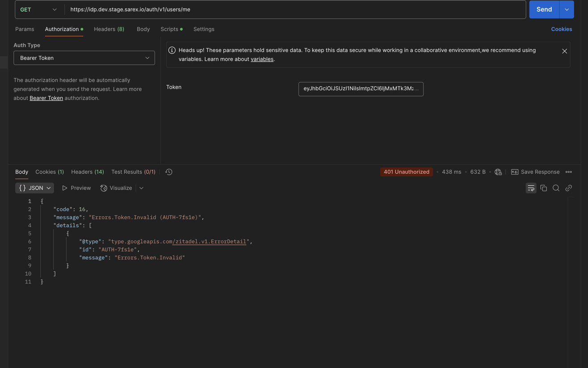
Task: Open the response Cookies (1) tab
Action: [50, 172]
